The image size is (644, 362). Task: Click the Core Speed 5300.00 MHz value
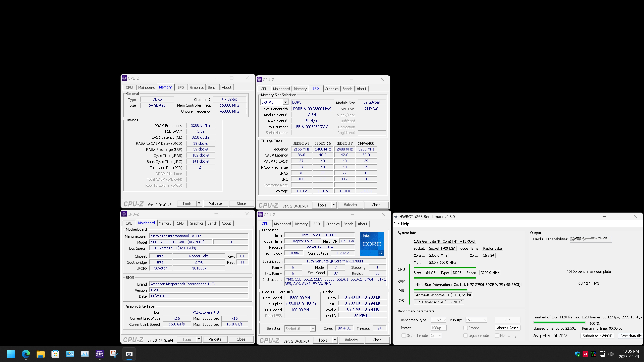[301, 297]
